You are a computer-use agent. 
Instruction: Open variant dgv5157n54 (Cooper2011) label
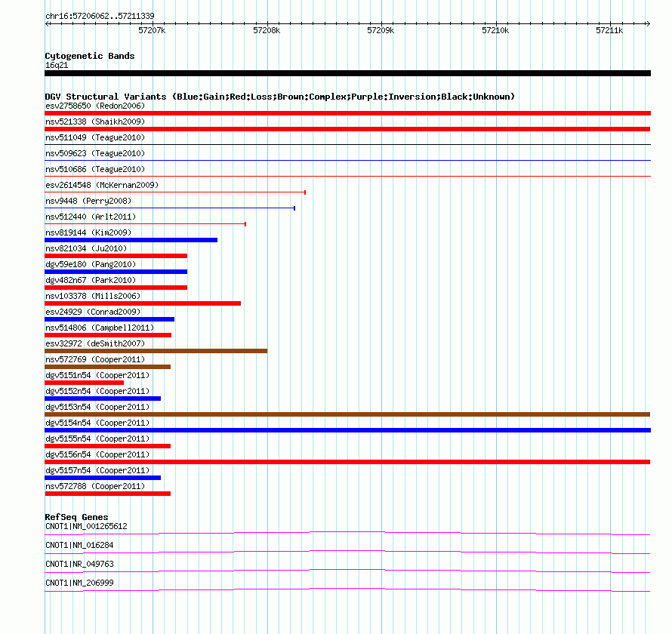pyautogui.click(x=97, y=470)
